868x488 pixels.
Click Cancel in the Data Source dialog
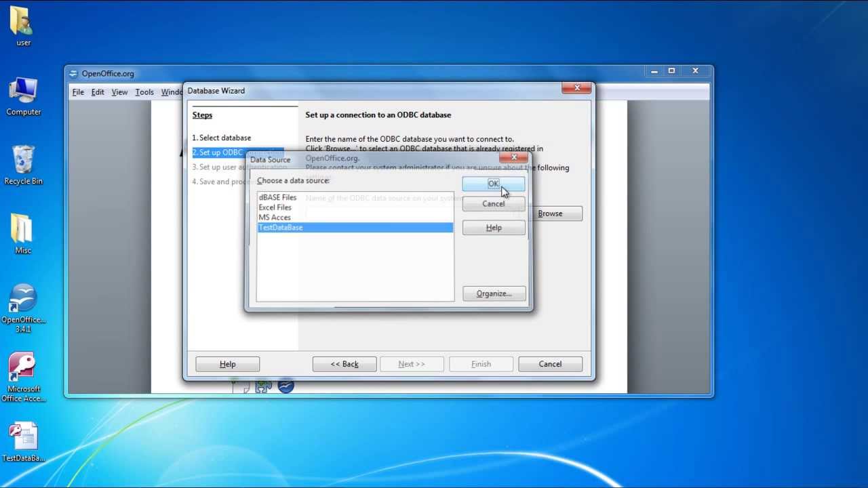pos(494,204)
